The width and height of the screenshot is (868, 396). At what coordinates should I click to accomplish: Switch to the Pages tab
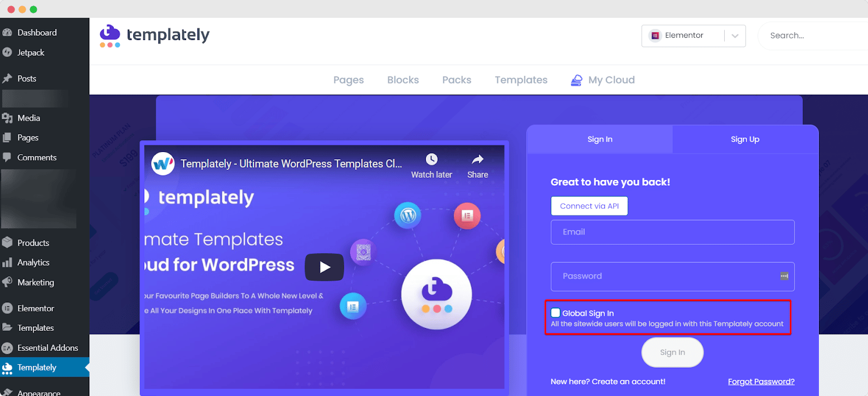[x=348, y=80]
